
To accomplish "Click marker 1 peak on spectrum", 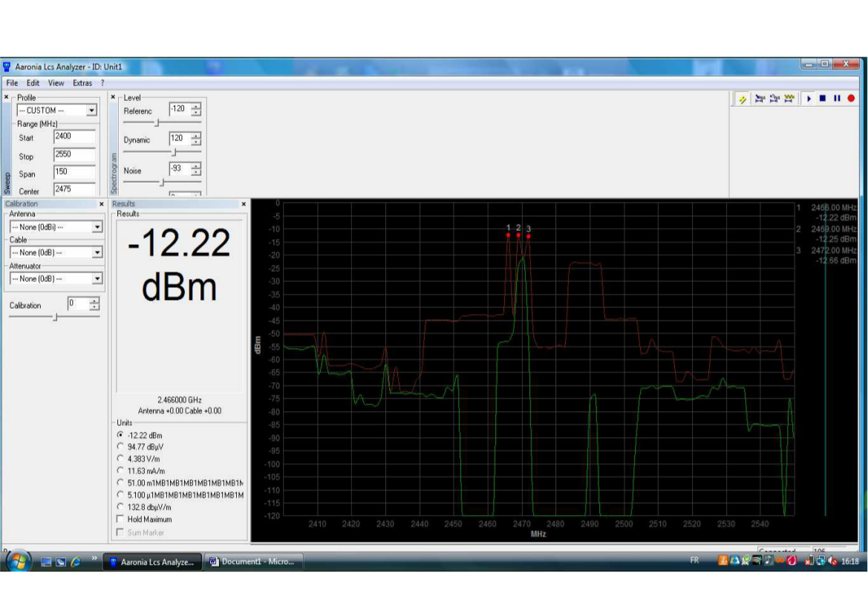I will [x=508, y=235].
